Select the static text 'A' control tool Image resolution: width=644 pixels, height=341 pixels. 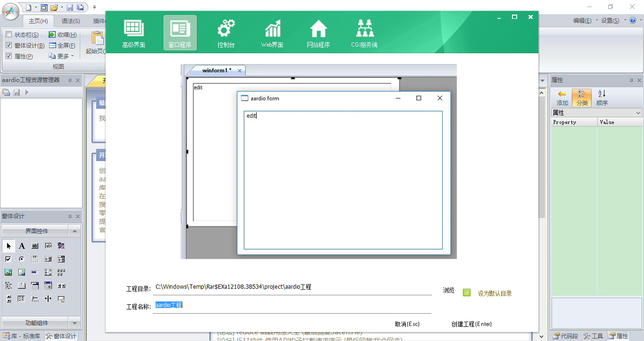[22, 246]
